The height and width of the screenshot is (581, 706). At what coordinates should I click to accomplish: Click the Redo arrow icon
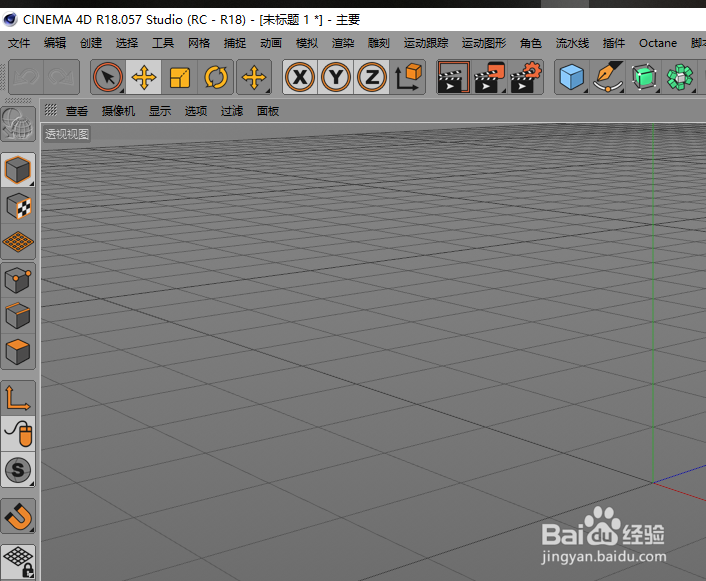pos(61,77)
